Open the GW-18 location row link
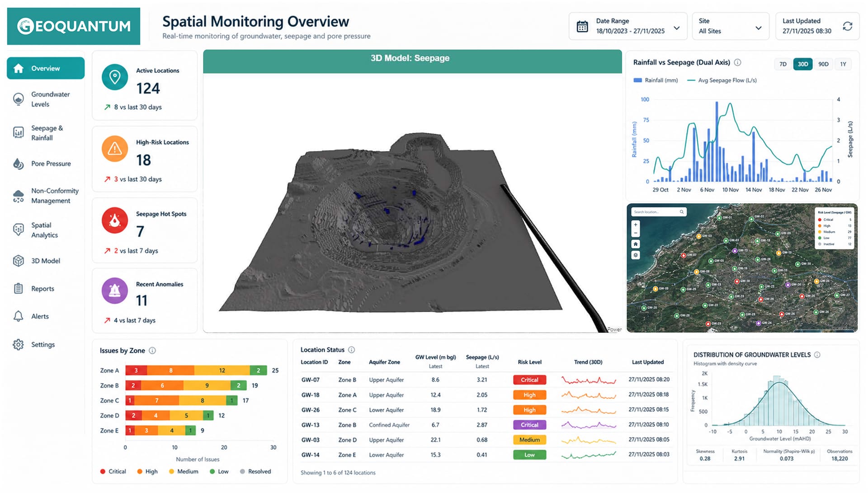Screen dimensions: 868x493 tap(310, 395)
